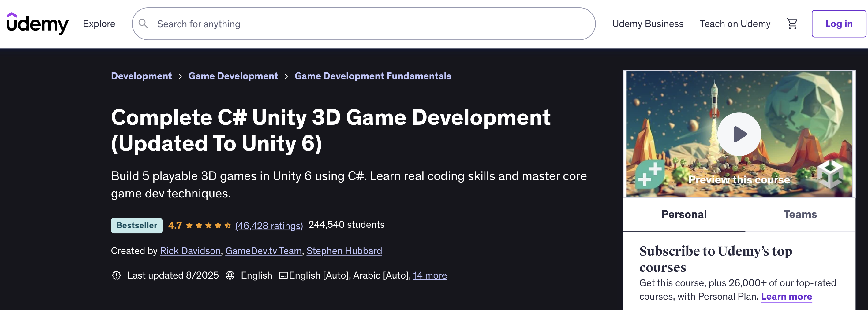
Task: Switch to the Personal tab
Action: (684, 214)
